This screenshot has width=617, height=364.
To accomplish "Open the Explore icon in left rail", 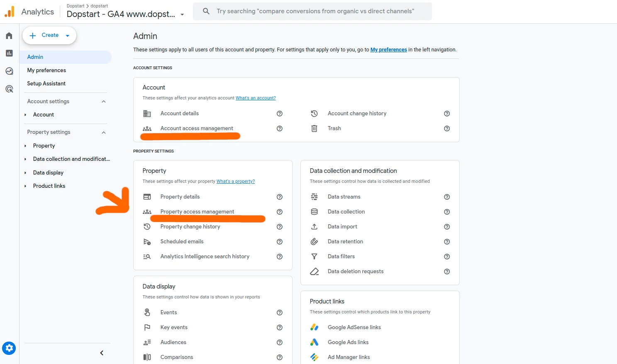I will [x=9, y=71].
